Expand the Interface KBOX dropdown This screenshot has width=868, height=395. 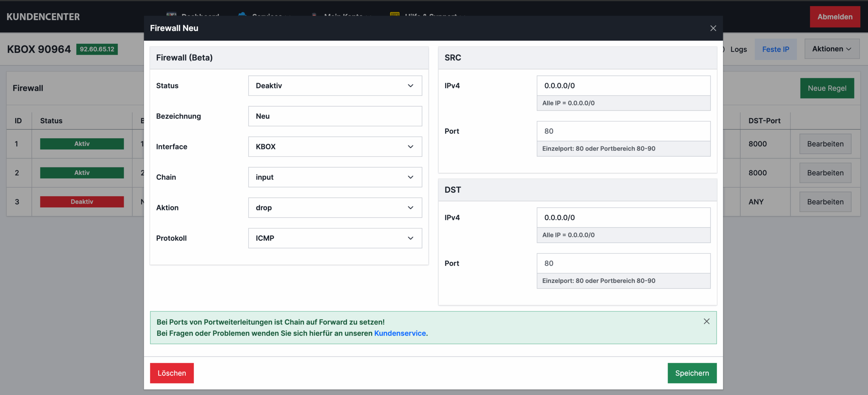click(x=335, y=147)
